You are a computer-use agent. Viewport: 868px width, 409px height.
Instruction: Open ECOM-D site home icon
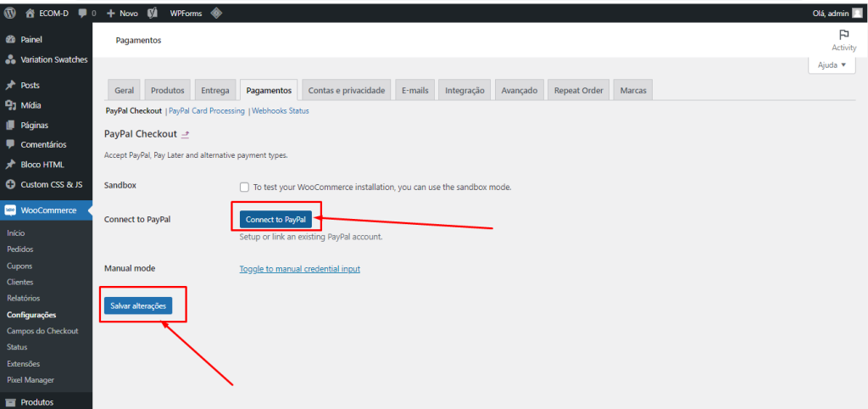pyautogui.click(x=31, y=13)
